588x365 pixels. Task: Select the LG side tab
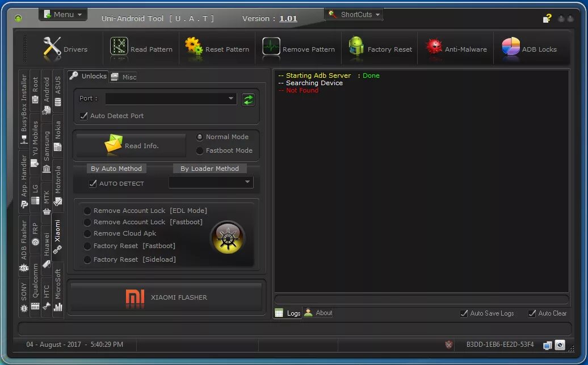click(x=35, y=194)
